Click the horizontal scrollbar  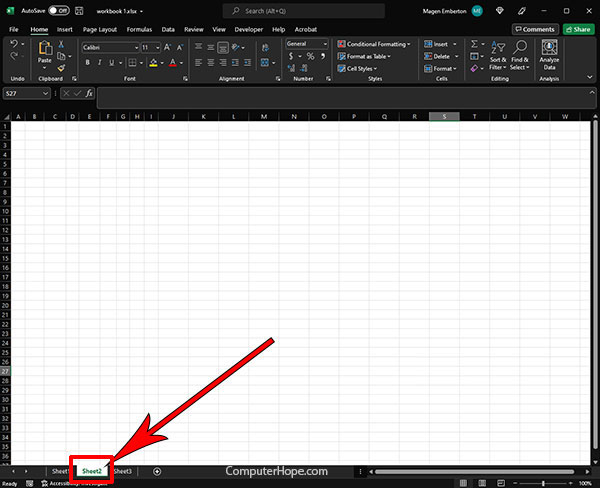pos(474,472)
